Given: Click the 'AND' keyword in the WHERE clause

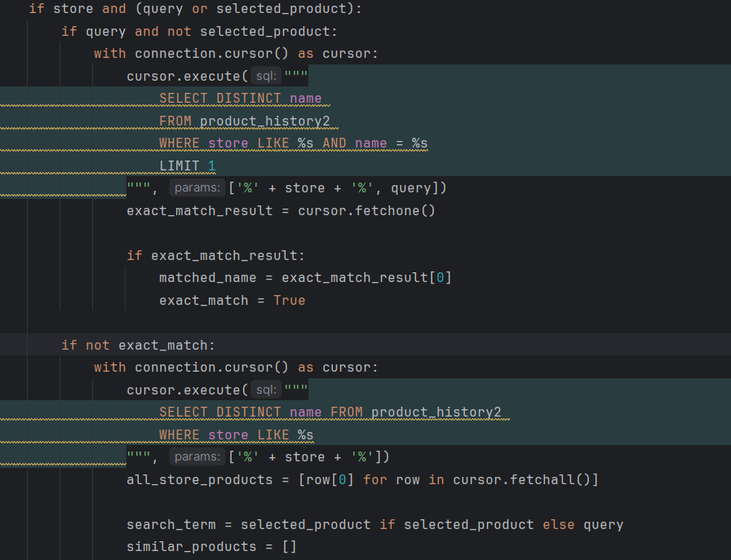Looking at the screenshot, I should tap(334, 143).
